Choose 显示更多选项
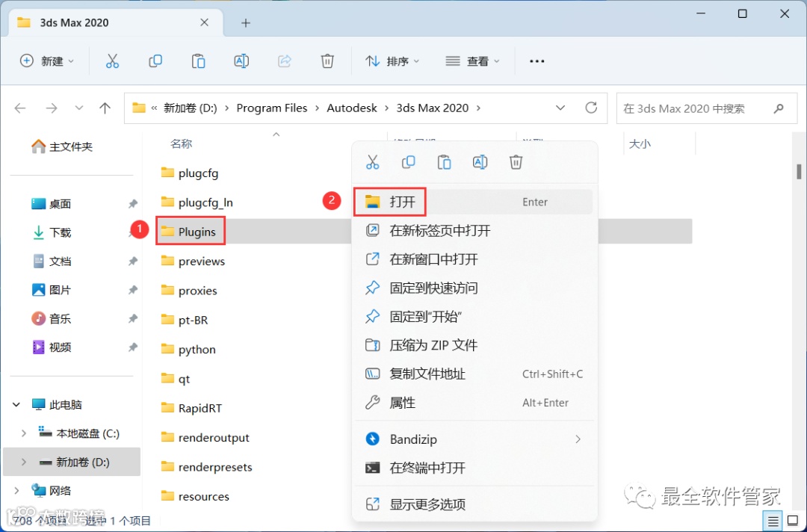This screenshot has width=807, height=532. coord(474,504)
